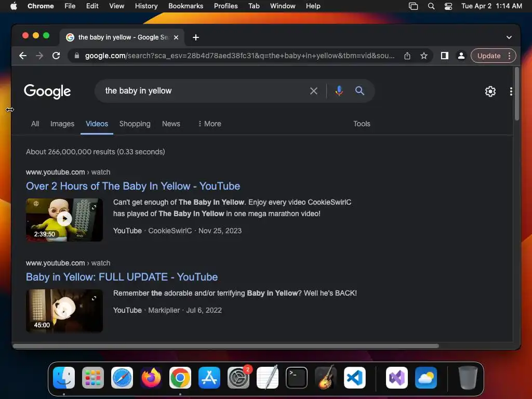Reload the current page
532x399 pixels.
[x=56, y=56]
